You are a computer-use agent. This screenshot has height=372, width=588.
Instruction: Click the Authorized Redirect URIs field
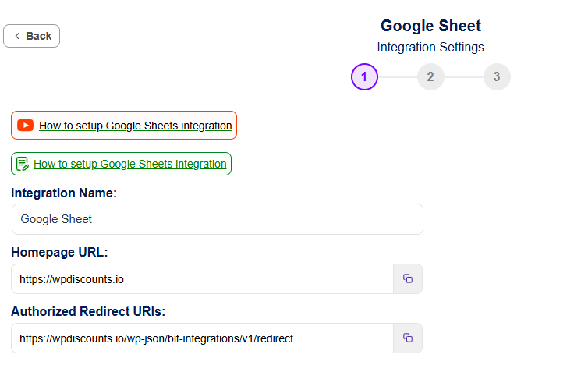pos(203,338)
